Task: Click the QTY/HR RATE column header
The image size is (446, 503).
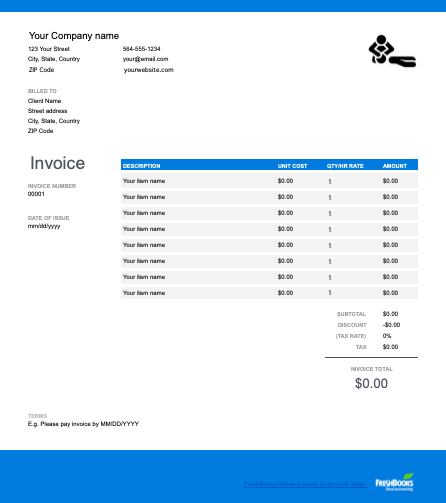Action: click(x=345, y=166)
